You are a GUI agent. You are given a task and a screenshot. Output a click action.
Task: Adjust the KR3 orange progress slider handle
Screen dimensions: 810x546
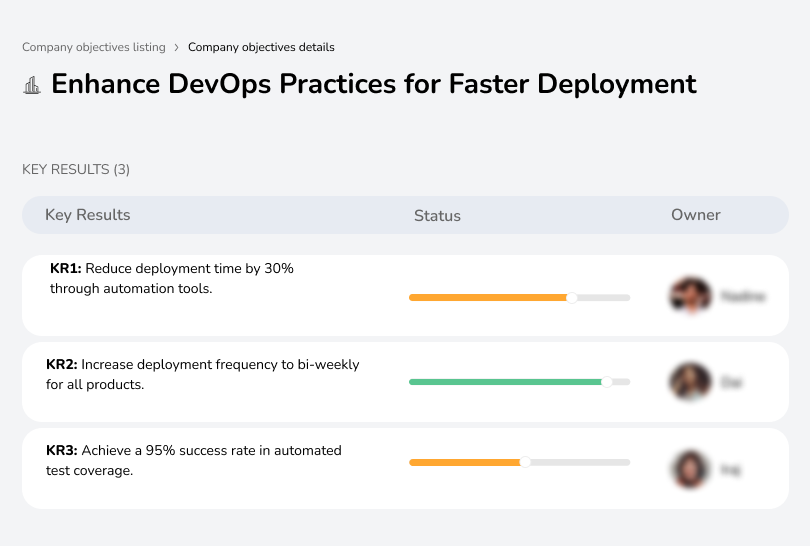[525, 462]
